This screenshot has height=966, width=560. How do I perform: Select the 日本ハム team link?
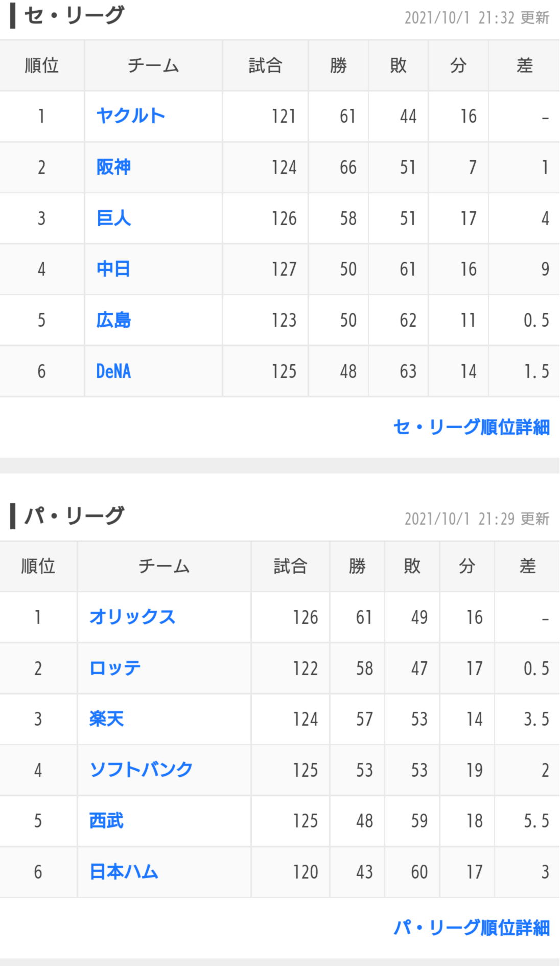point(124,872)
